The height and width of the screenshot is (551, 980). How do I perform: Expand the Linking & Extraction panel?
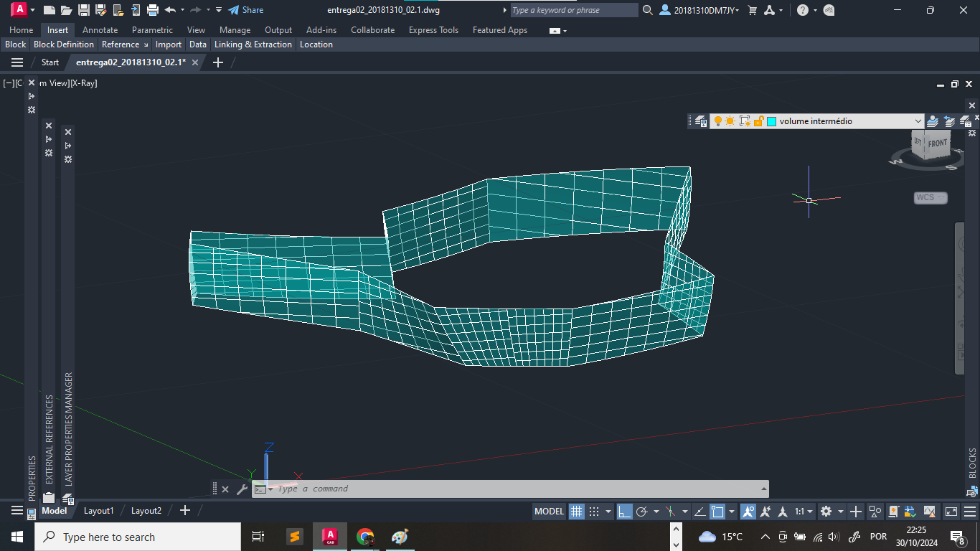[x=253, y=44]
